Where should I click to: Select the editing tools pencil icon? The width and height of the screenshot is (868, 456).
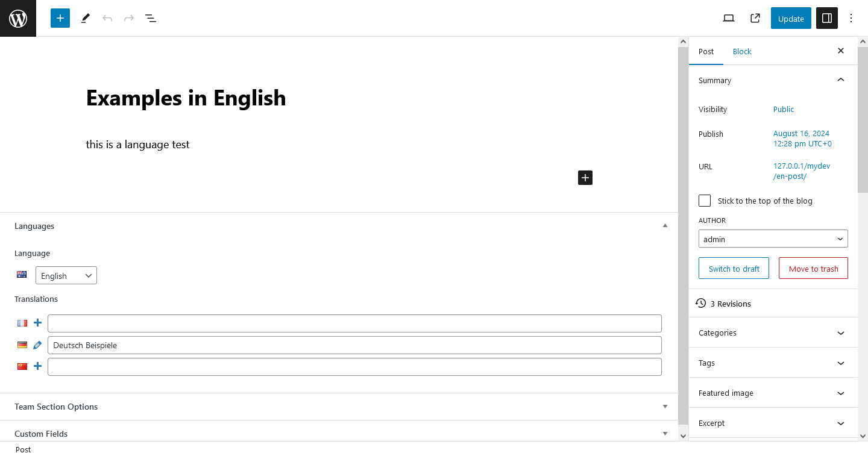[85, 18]
